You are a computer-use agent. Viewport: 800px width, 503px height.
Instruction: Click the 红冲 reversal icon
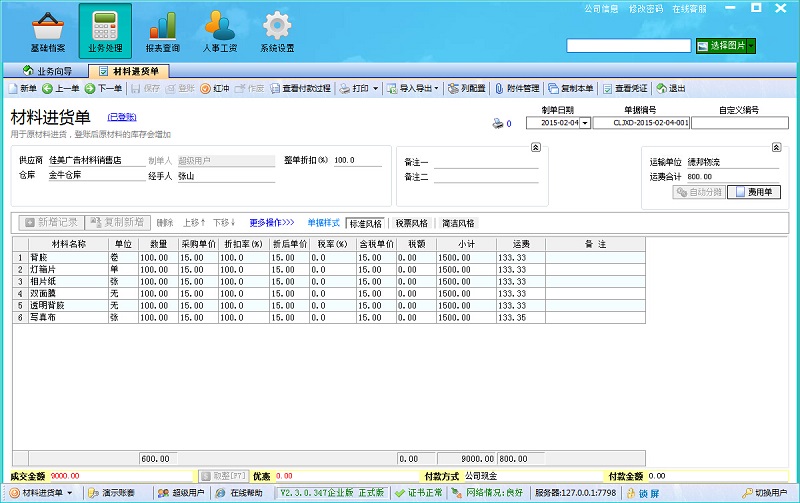[214, 88]
